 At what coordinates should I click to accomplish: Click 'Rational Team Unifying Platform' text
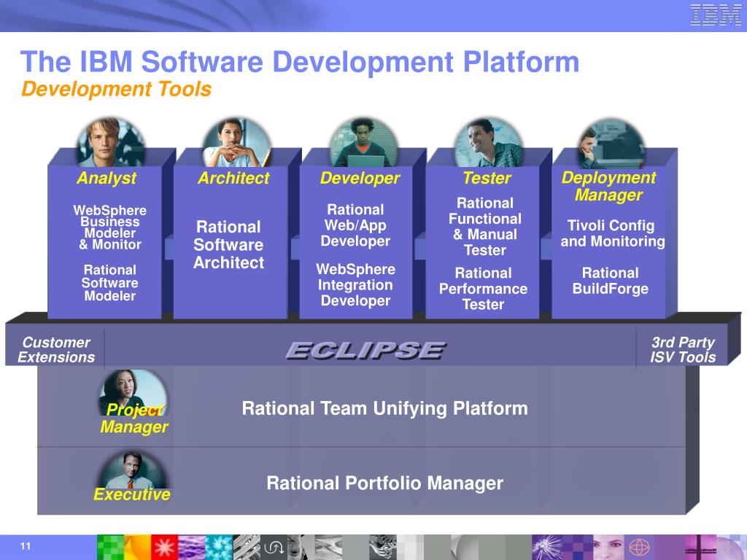pyautogui.click(x=385, y=408)
